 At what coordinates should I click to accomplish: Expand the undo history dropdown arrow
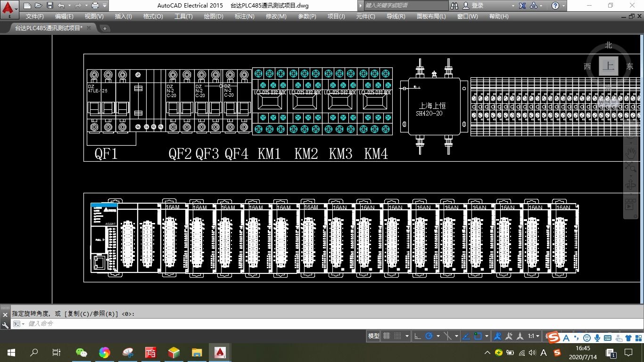(69, 6)
